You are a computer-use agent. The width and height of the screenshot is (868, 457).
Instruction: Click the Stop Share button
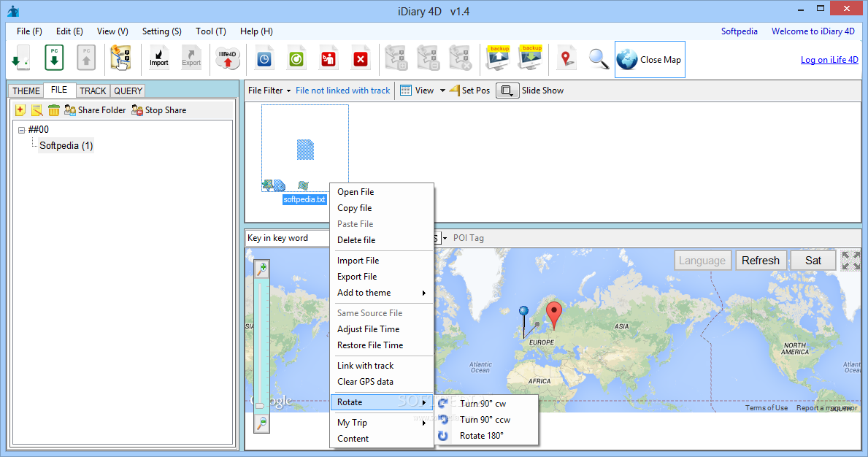click(159, 110)
